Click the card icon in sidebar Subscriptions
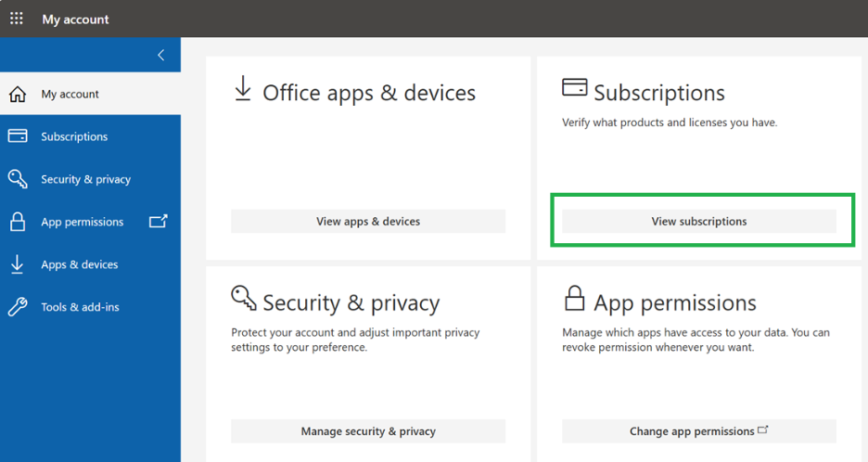Screen dimensions: 868x462 click(18, 135)
